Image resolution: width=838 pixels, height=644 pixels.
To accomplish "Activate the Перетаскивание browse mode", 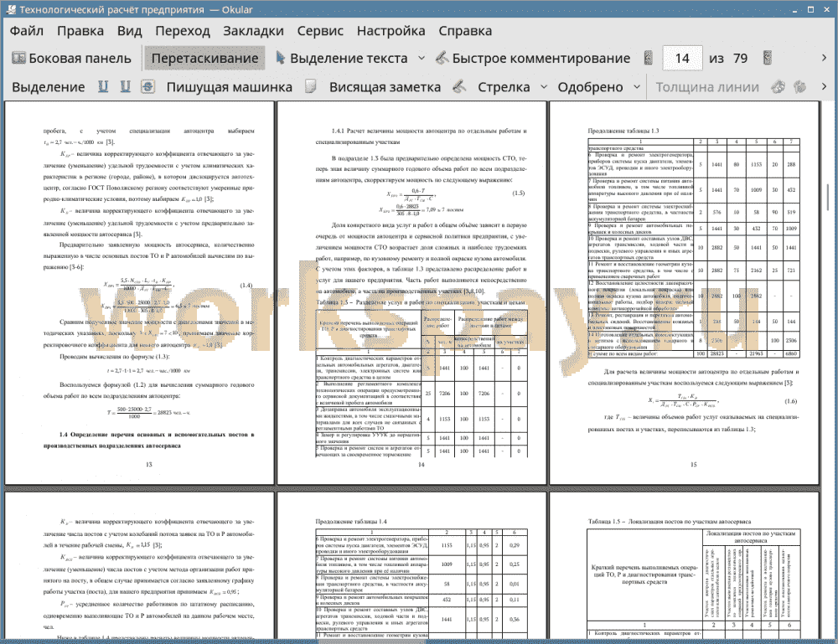I will (x=204, y=59).
